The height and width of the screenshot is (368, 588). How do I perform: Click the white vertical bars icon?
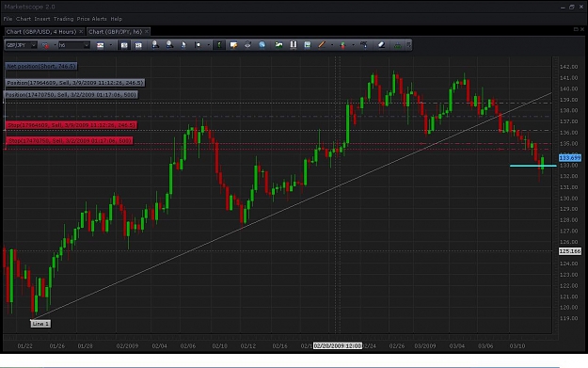pos(294,45)
